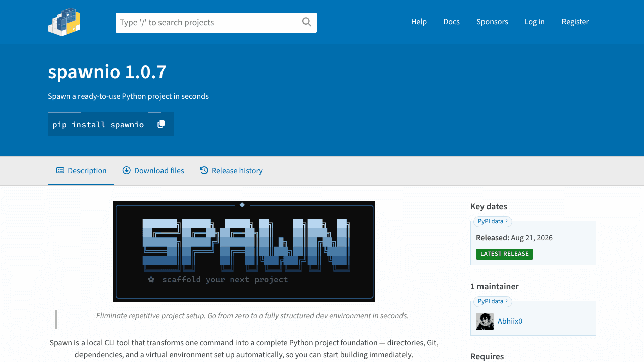644x362 pixels.
Task: Click the 'Spawn a ready-to-use Python project' summary
Action: pos(128,96)
